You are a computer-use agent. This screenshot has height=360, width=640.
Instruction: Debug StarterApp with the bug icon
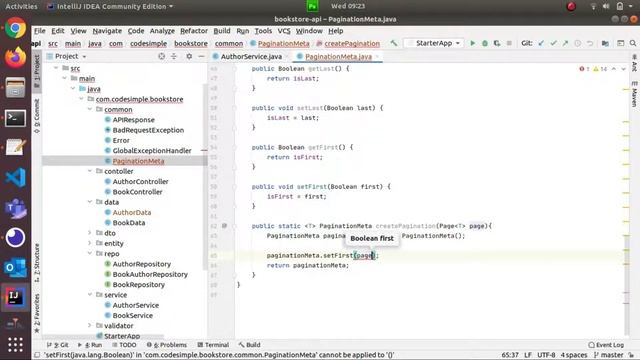click(484, 43)
